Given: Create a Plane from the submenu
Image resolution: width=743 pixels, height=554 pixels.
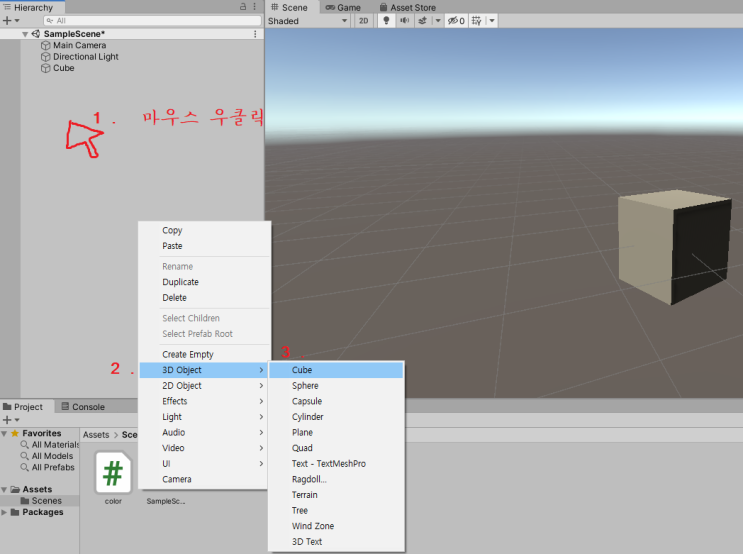Looking at the screenshot, I should tap(336, 433).
